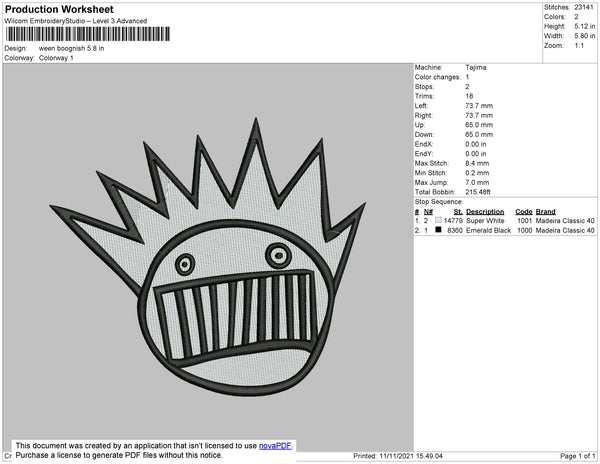Select the Super White row's Madeira Classic 40
Viewport: 600px width, 464px height.
[565, 221]
